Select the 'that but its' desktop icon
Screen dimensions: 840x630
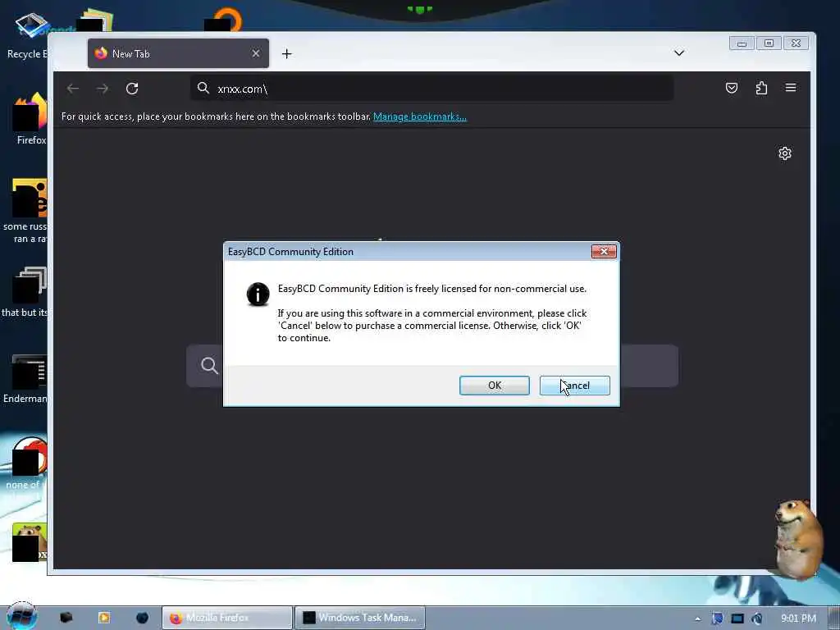pos(25,292)
